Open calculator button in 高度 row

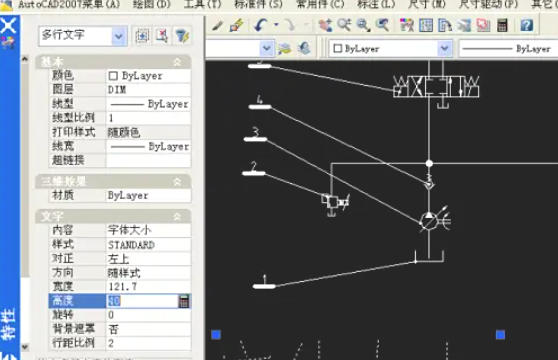(x=184, y=301)
